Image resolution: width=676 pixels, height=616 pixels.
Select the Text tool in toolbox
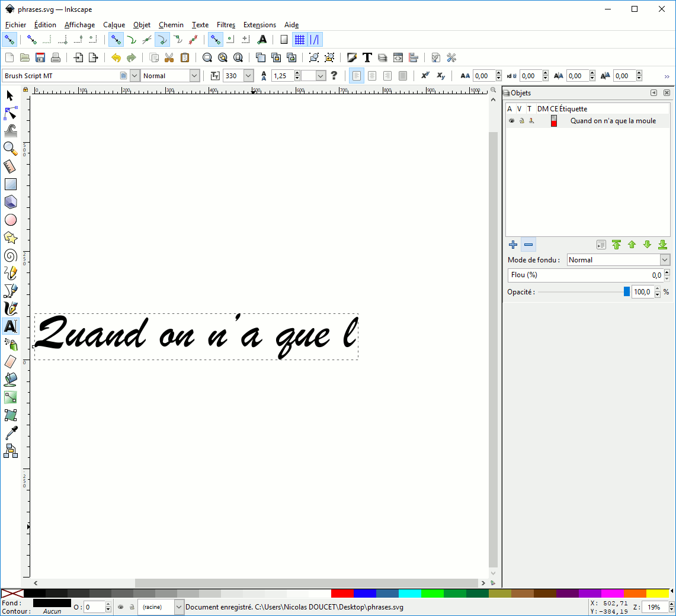[x=10, y=326]
